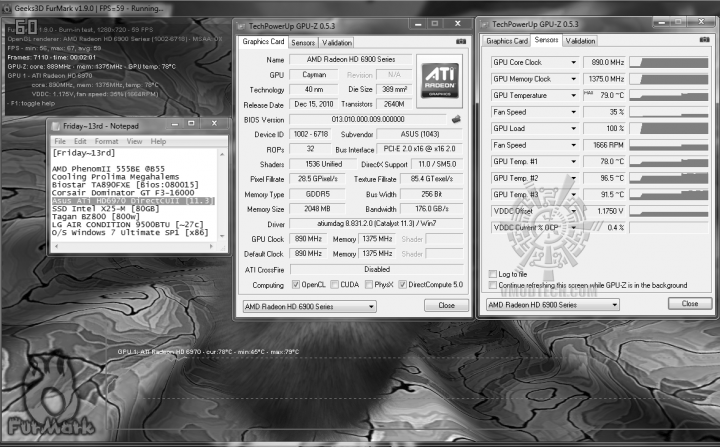Switch to Sensors tab in left GPU-Z window
The width and height of the screenshot is (720, 447).
pos(303,43)
